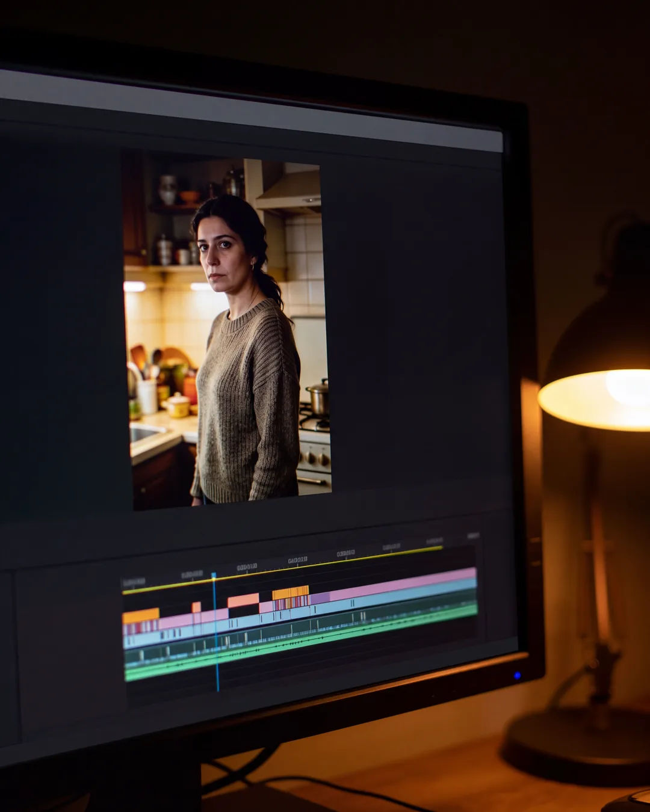The width and height of the screenshot is (650, 812).
Task: Select the orange clip in the middle of the timeline
Action: tap(291, 592)
